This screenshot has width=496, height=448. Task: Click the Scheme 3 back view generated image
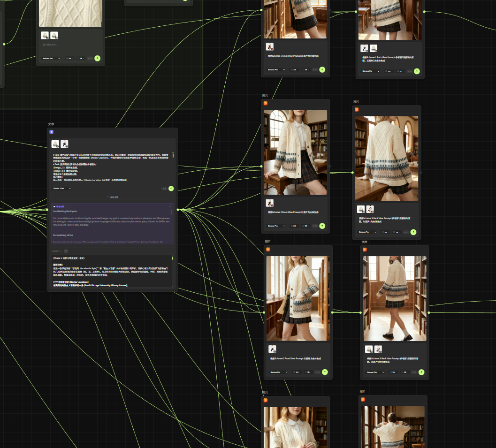pyautogui.click(x=394, y=298)
